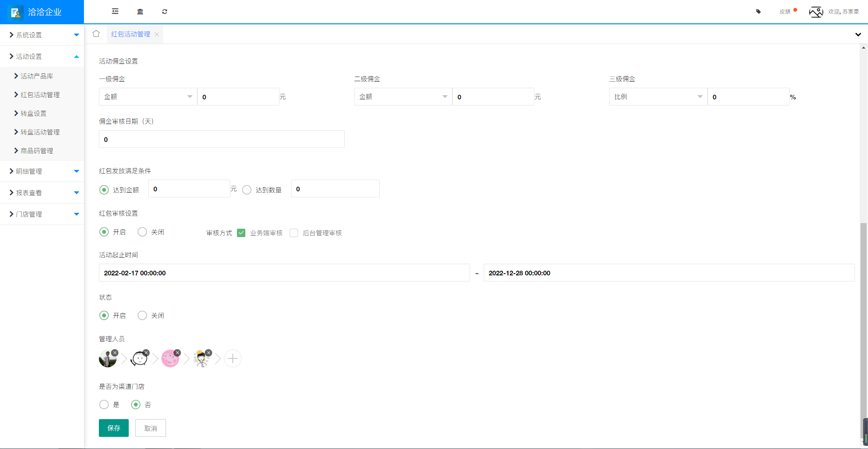
Task: Click the home icon in the tab bar
Action: pyautogui.click(x=96, y=34)
